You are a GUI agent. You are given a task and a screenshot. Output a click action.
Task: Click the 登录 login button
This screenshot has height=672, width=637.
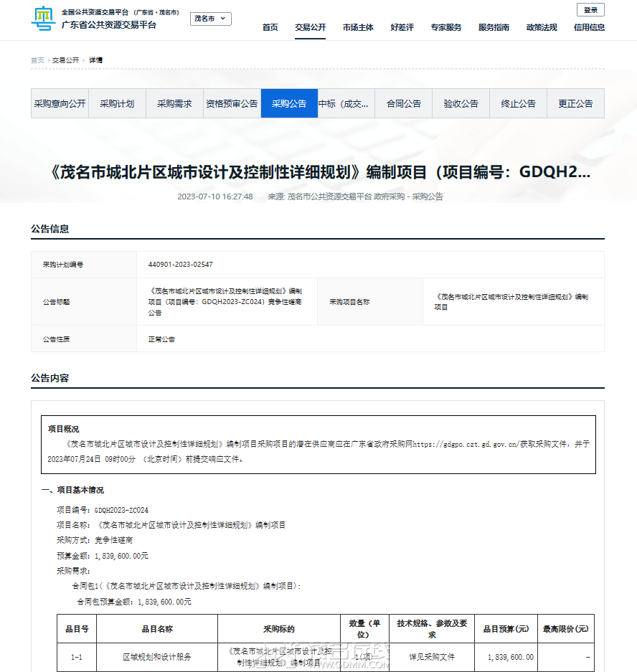click(590, 10)
